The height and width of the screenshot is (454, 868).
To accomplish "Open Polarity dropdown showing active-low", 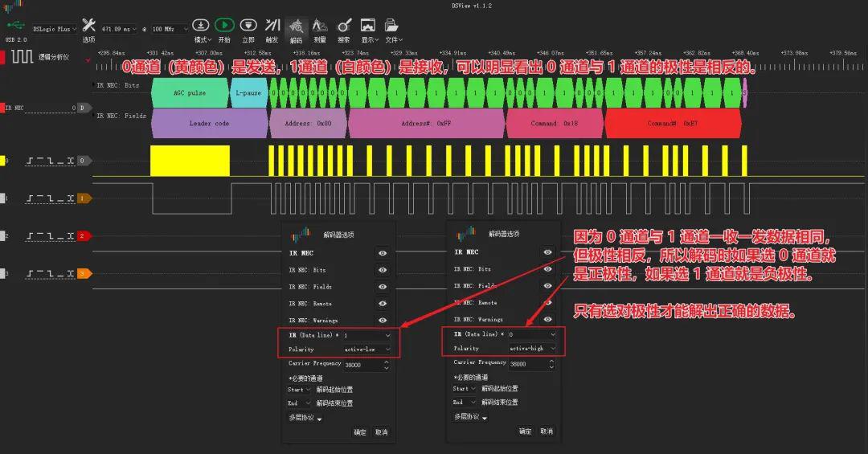I will 367,350.
